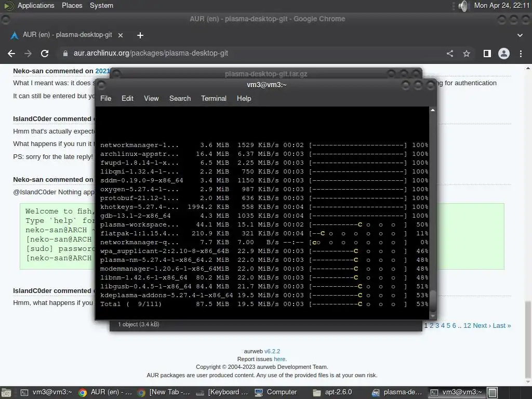Image resolution: width=532 pixels, height=399 pixels.
Task: Click Chrome window menu button icon
Action: click(5, 19)
